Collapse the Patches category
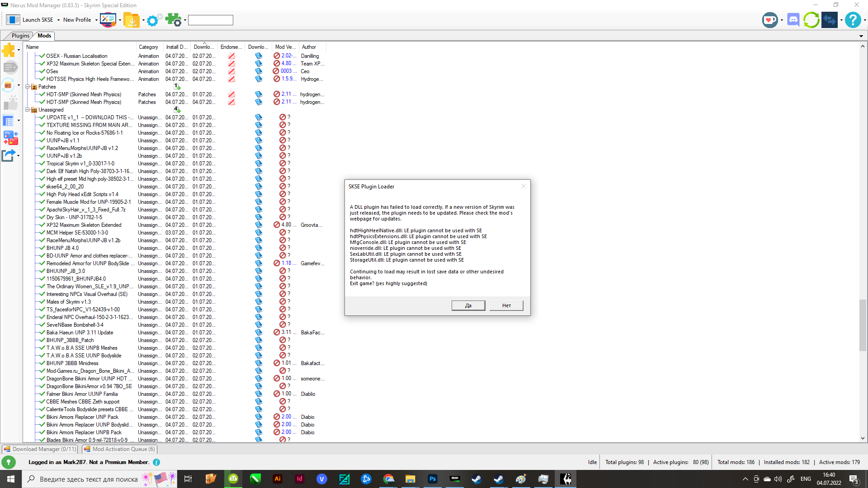 point(28,87)
